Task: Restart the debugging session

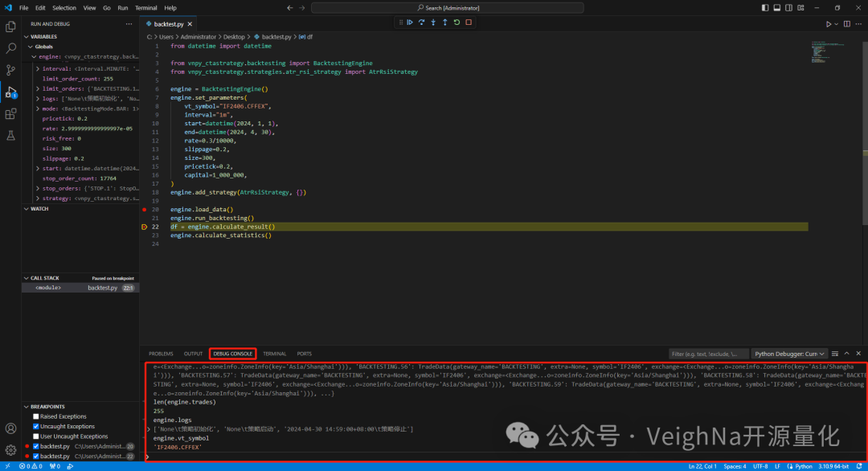Action: point(457,23)
